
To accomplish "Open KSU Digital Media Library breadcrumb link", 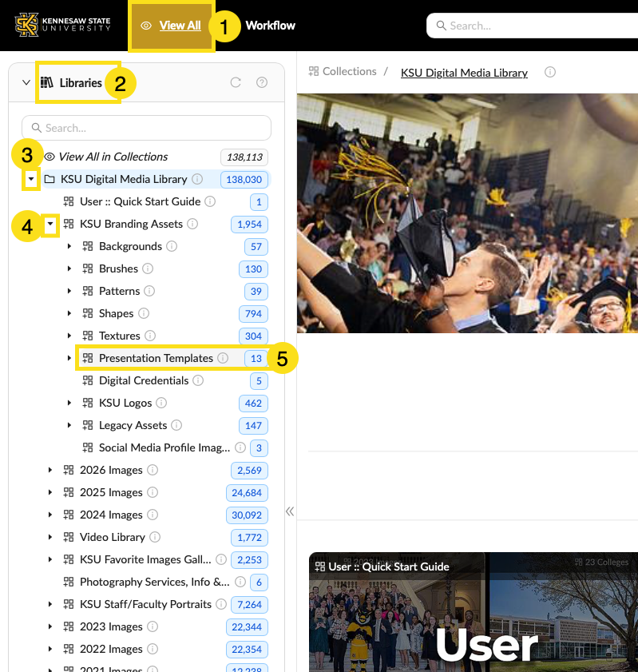I will (x=464, y=73).
